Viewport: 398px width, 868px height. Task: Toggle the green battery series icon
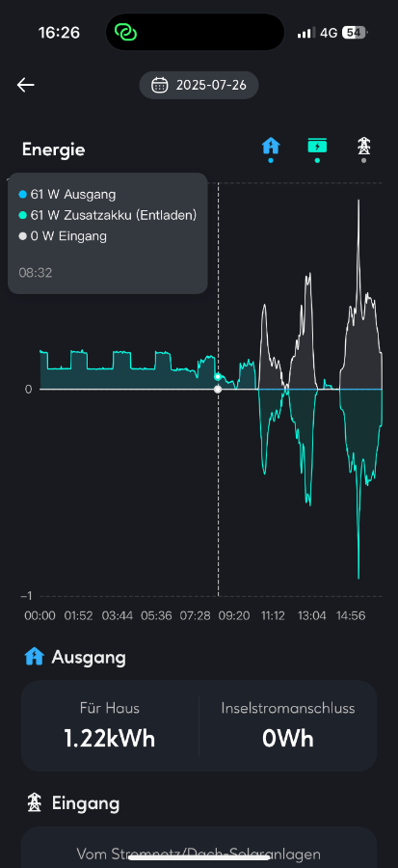(x=317, y=147)
